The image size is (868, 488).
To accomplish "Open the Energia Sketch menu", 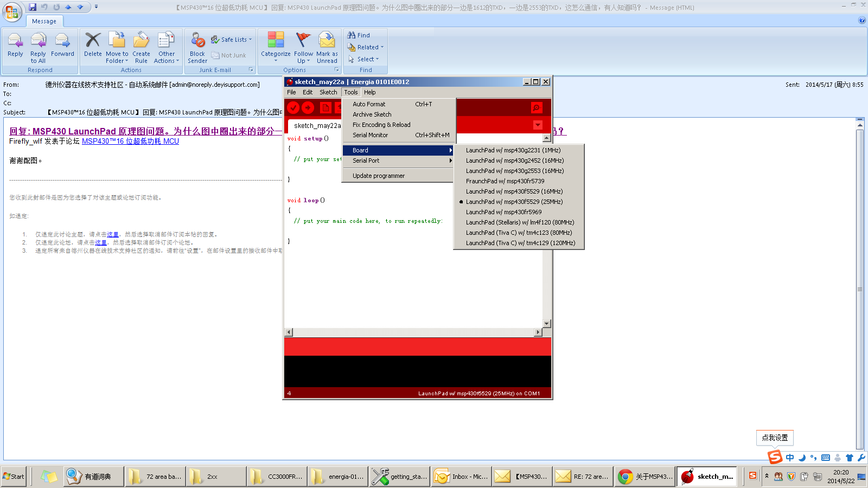I will (328, 92).
